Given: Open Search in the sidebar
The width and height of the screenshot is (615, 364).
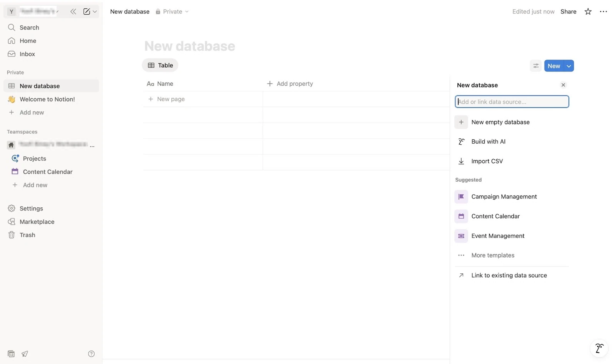Looking at the screenshot, I should pos(51,28).
